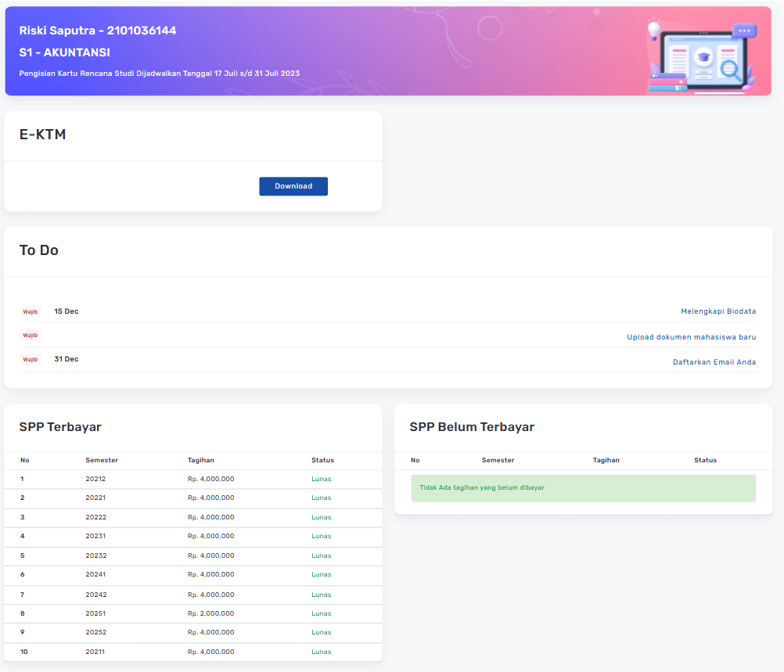Click the S1 - AKUNTANSI program text
Image resolution: width=784 pixels, height=672 pixels.
point(64,52)
